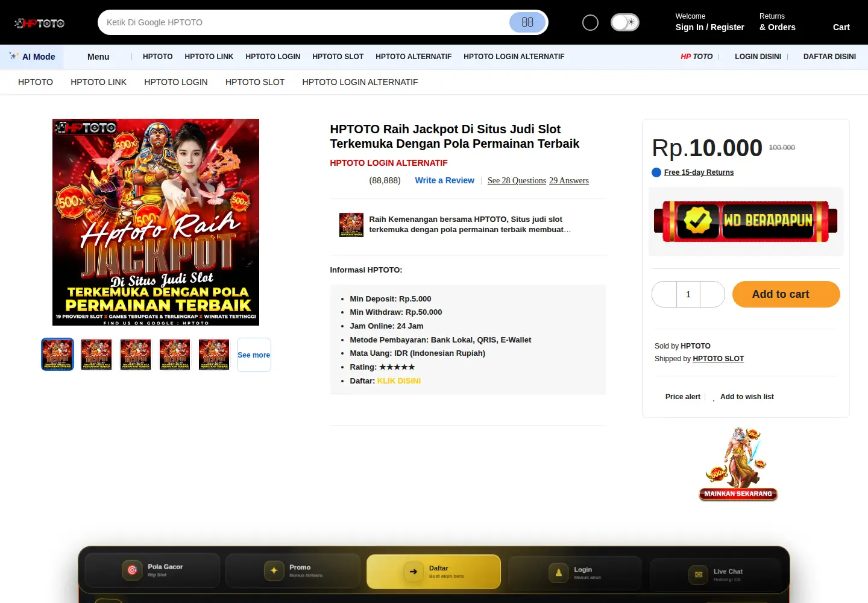Viewport: 868px width, 603px height.
Task: Open Returns & Orders
Action: (x=778, y=22)
